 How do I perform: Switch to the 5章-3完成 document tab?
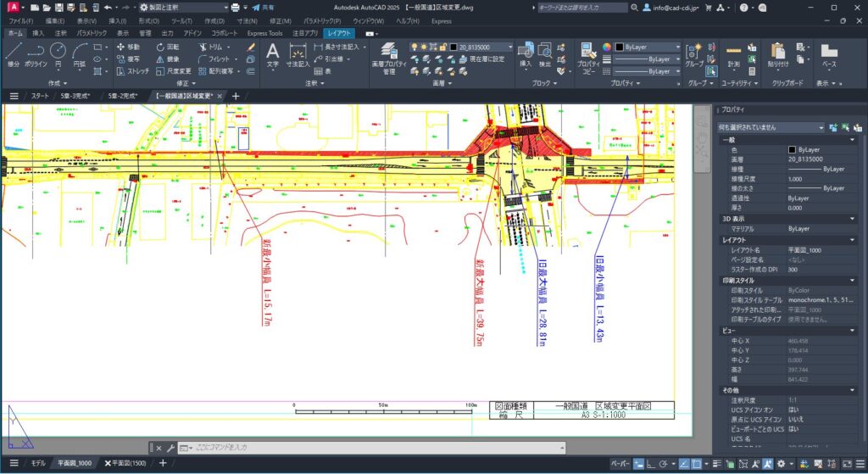click(75, 97)
